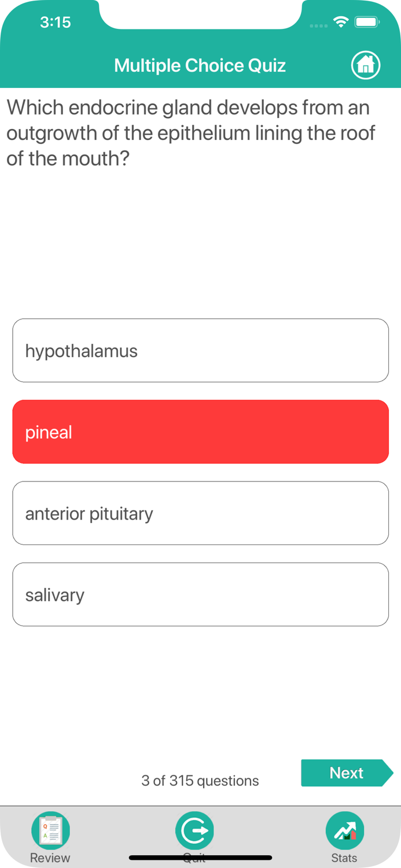Click the Wi-Fi indicator in status bar
Viewport: 401px width, 868px height.
(x=341, y=21)
